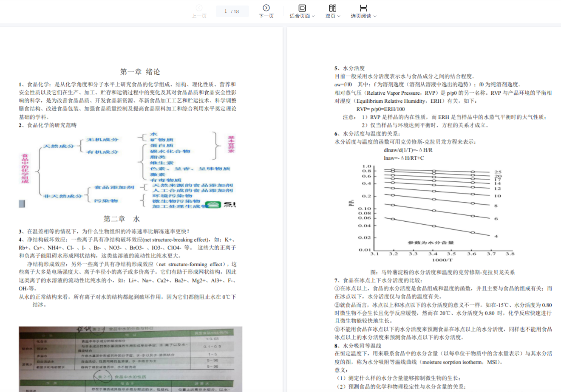The image size is (561, 392).
Task: Click the photographed water classification table
Action: pos(130,359)
